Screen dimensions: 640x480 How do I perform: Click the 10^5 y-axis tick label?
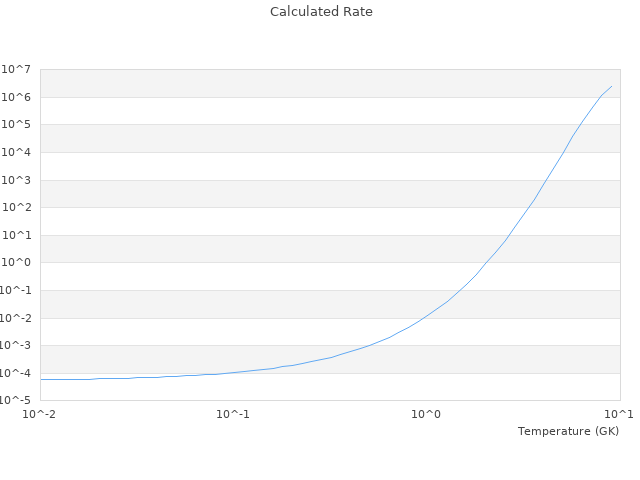click(17, 125)
